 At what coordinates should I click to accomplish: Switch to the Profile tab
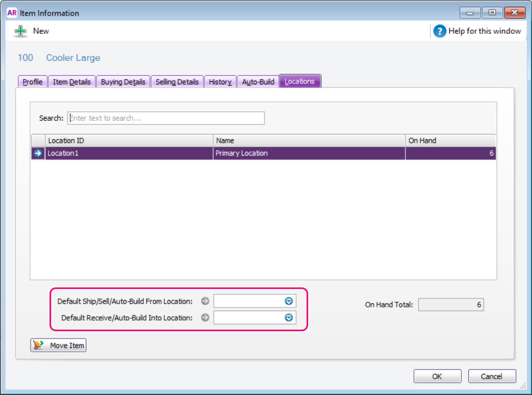pos(33,82)
